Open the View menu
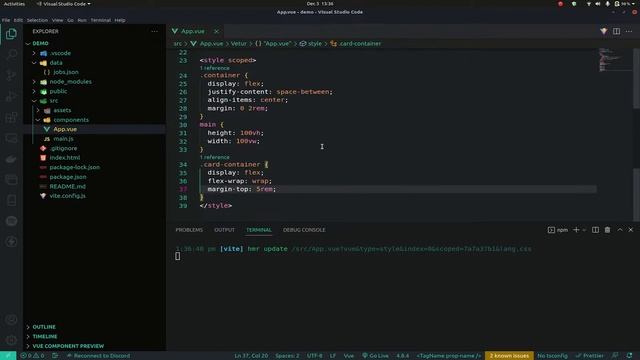640x360 pixels. [x=57, y=20]
